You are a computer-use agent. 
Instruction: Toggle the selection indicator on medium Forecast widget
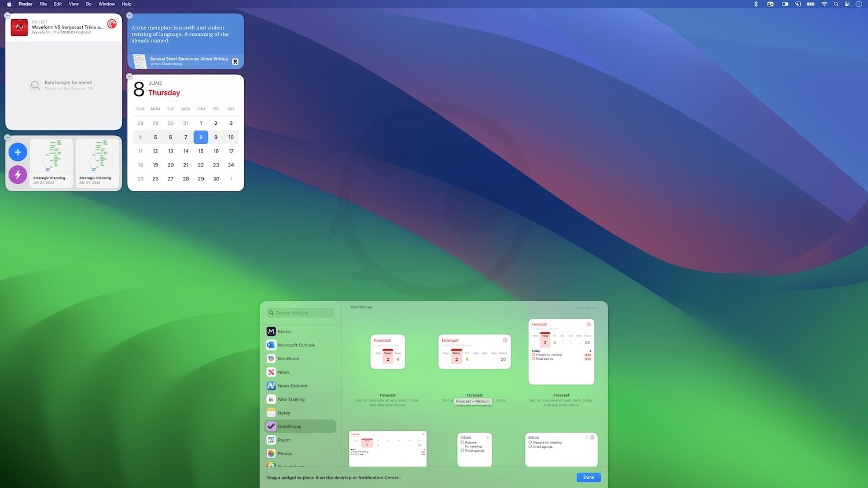(x=505, y=341)
